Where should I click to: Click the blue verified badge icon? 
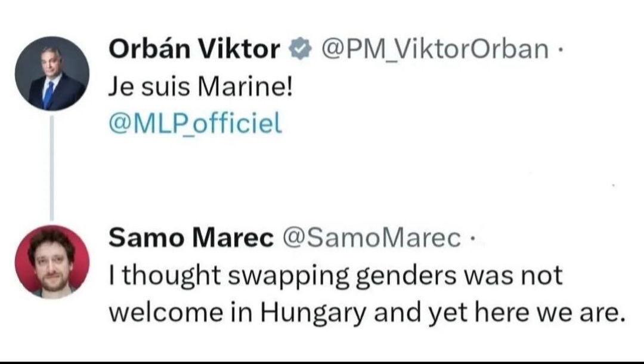click(x=300, y=48)
